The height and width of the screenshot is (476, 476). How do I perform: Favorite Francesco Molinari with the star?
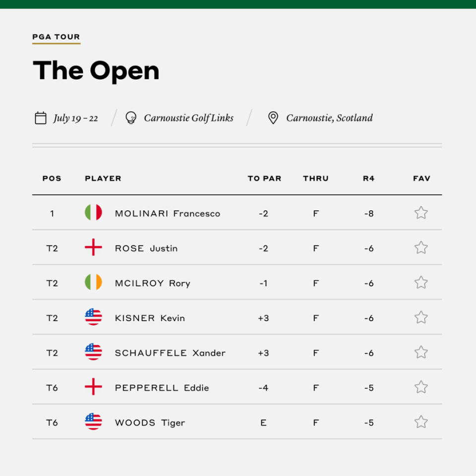coord(421,213)
